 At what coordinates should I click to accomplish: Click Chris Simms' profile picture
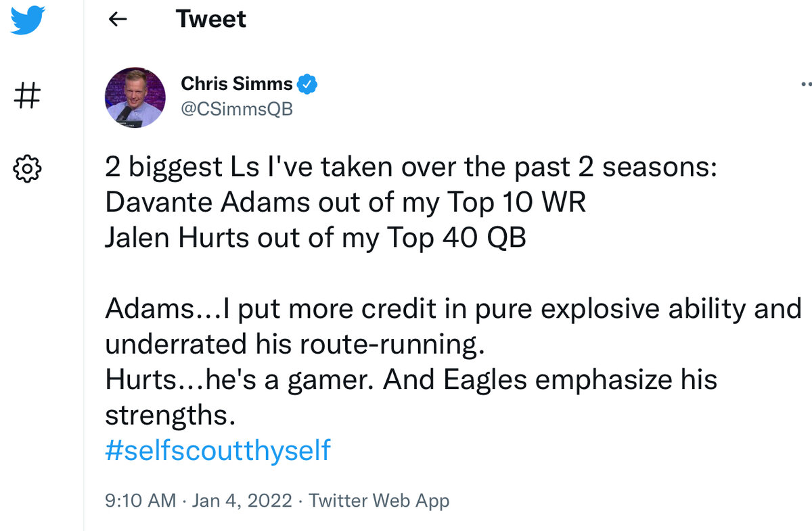(x=135, y=97)
